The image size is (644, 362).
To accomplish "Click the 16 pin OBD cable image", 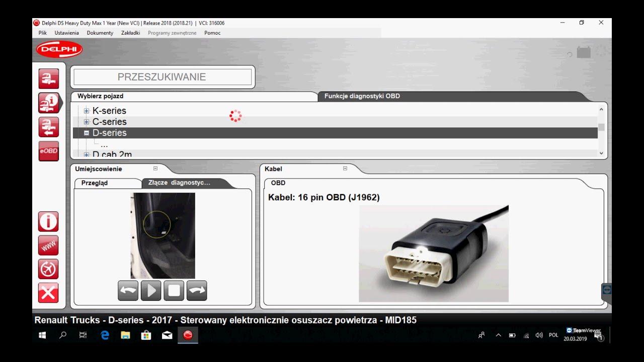I will 434,253.
